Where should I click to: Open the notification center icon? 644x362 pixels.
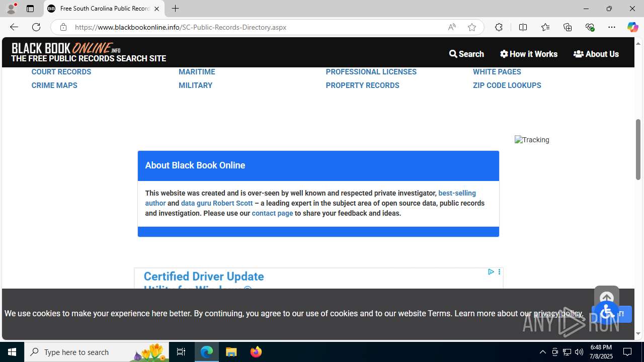628,352
